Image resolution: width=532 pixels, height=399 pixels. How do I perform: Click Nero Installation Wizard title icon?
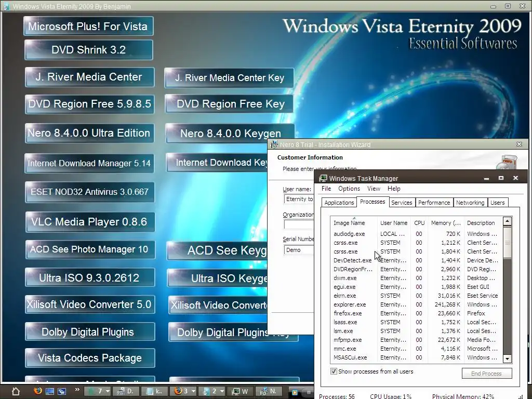[273, 144]
